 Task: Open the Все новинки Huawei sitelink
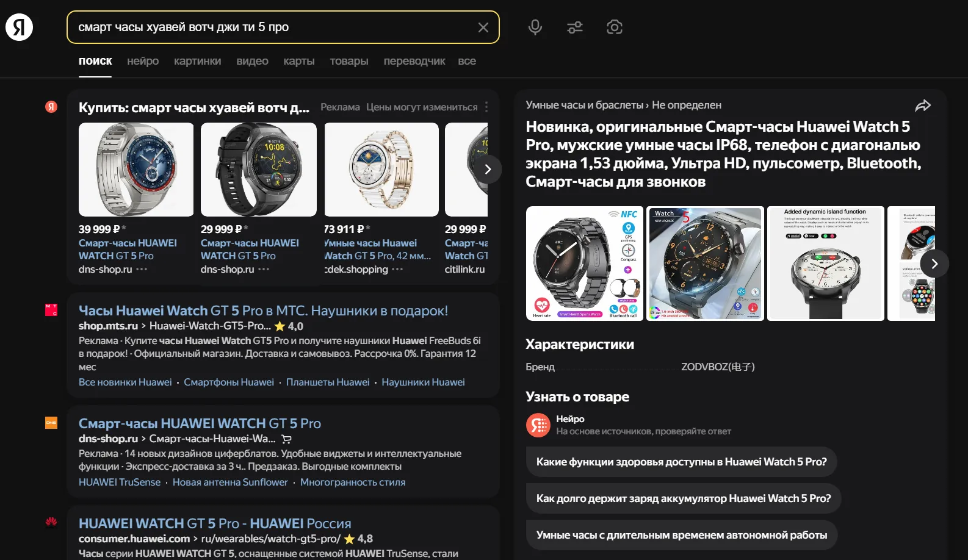pos(125,382)
